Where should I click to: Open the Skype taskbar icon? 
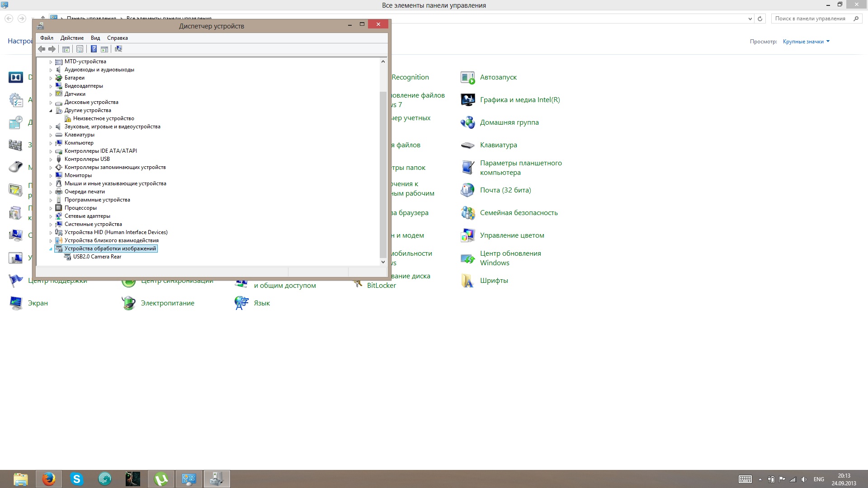pos(77,479)
